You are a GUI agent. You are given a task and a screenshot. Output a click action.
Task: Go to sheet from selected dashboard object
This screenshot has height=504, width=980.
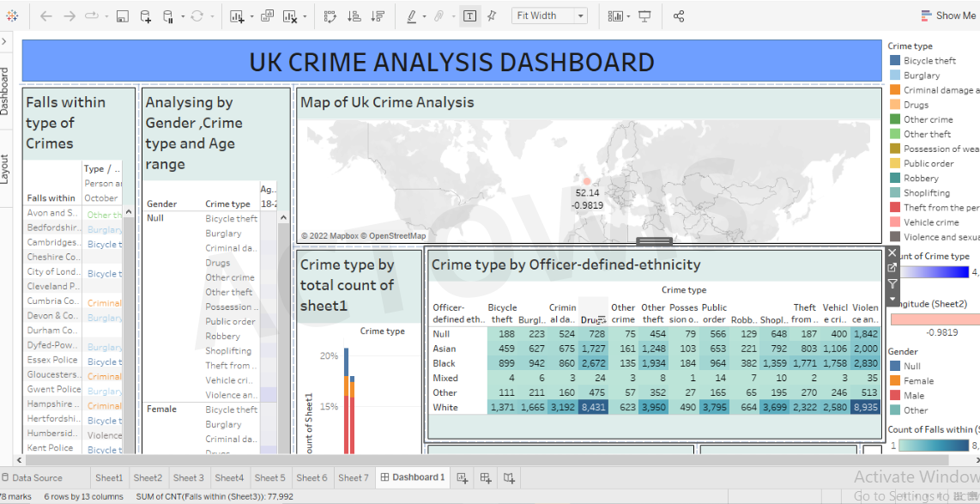[892, 268]
